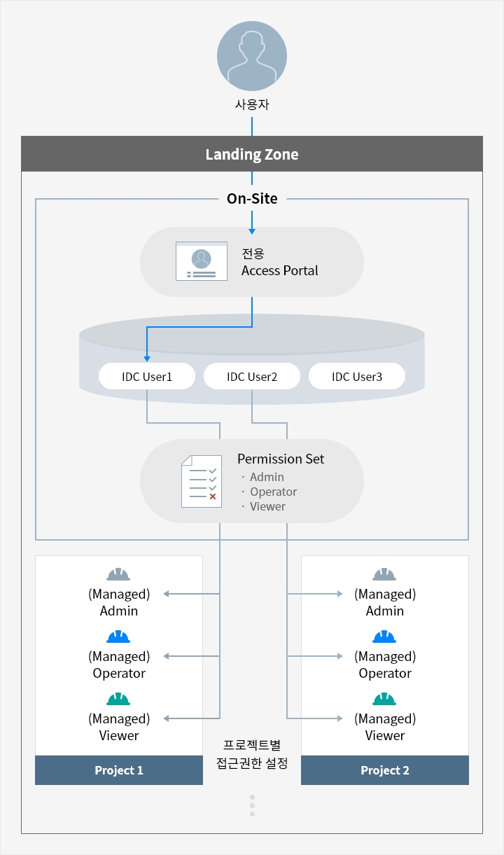Select the IDC User2 pill
Image resolution: width=504 pixels, height=855 pixels.
[252, 377]
